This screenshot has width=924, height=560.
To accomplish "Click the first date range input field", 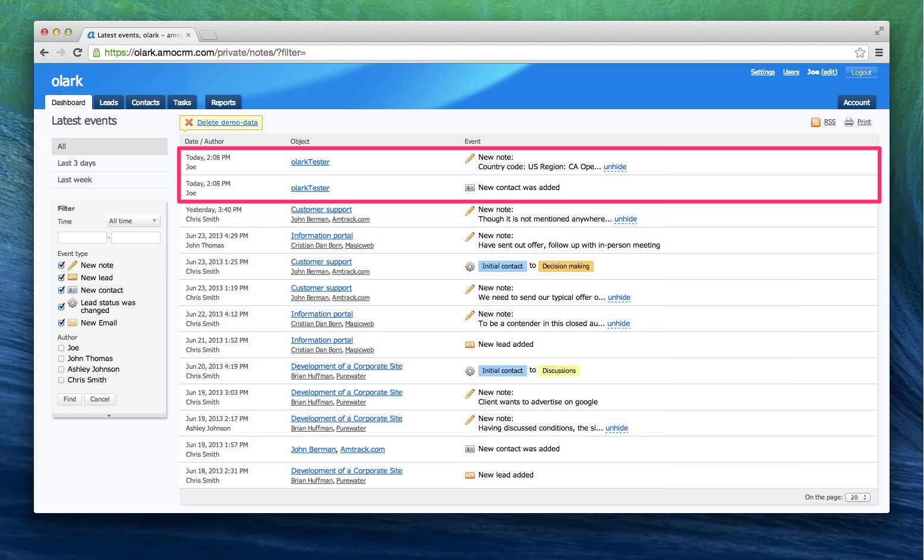I will [81, 238].
